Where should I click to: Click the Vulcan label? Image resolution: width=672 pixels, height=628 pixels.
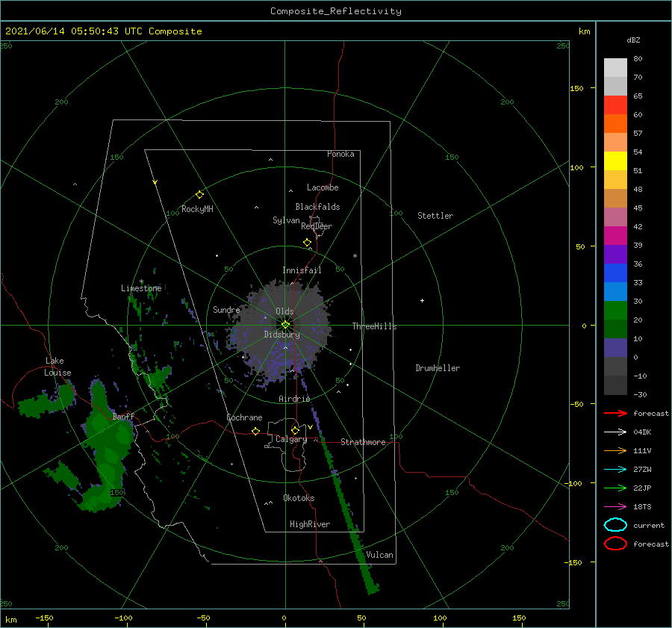[379, 555]
